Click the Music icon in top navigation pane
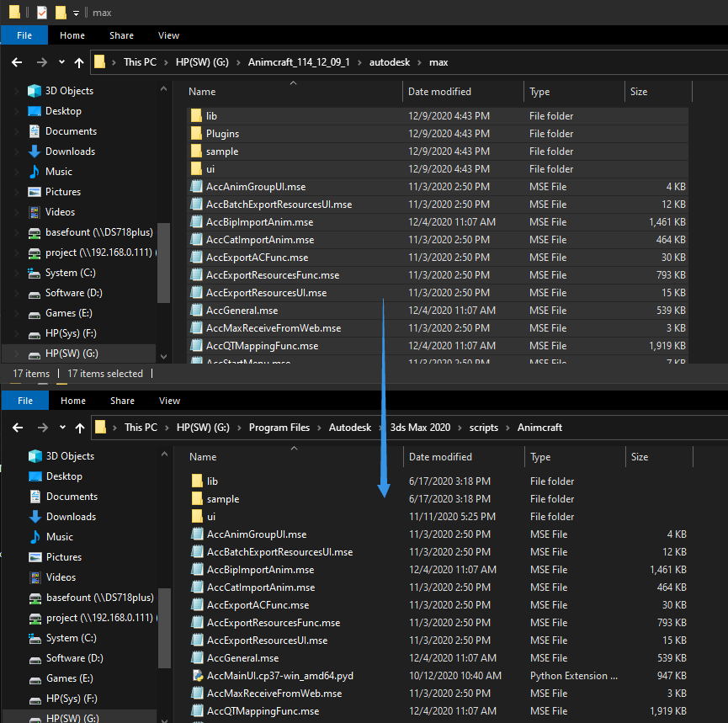Image resolution: width=728 pixels, height=723 pixels. 35,172
